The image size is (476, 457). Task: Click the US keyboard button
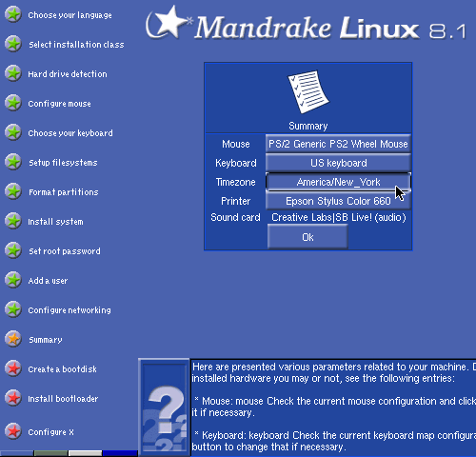[x=338, y=163]
